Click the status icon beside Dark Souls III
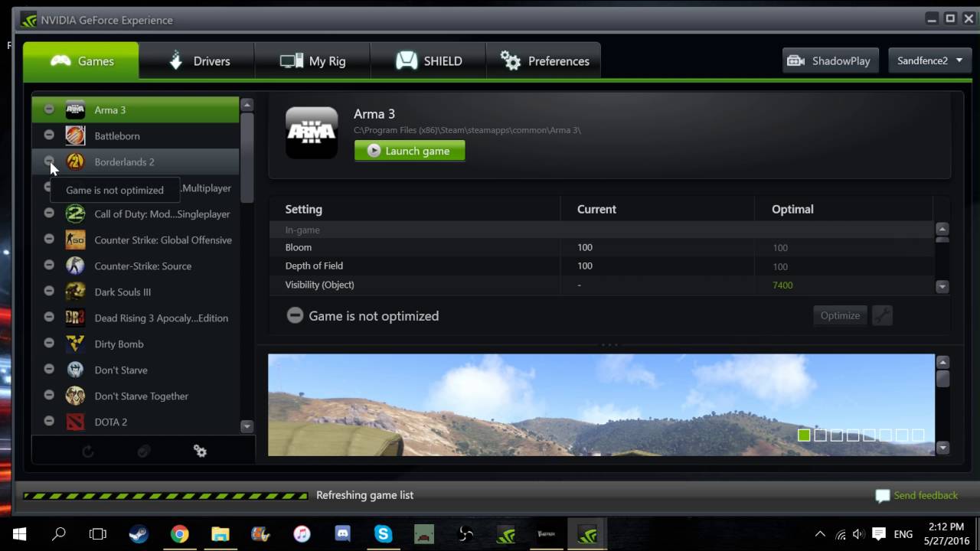 (49, 292)
